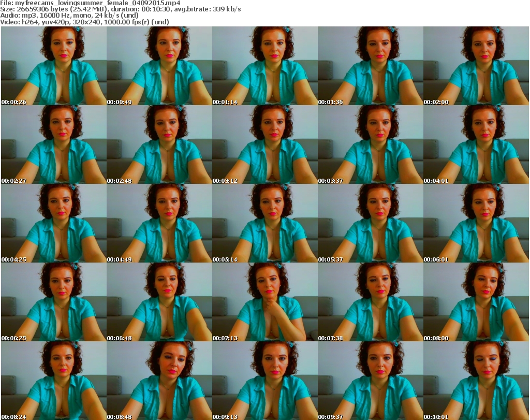Select the thumbnail stamped 00:00:26
The height and width of the screenshot is (420, 530).
click(x=54, y=66)
